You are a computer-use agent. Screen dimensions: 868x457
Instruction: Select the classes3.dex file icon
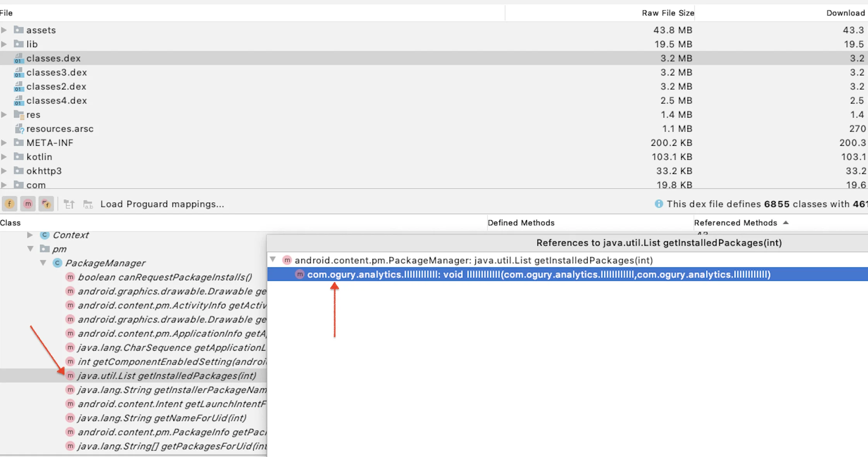click(x=18, y=73)
